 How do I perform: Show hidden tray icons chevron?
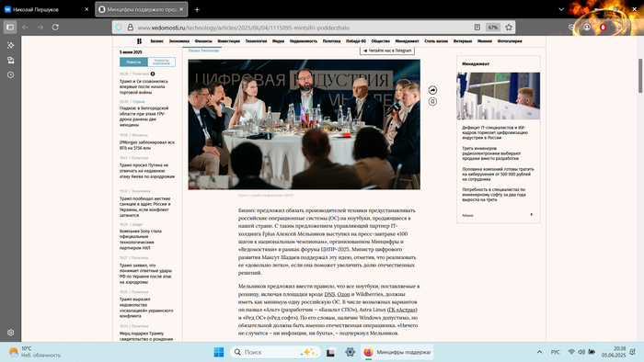[540, 352]
